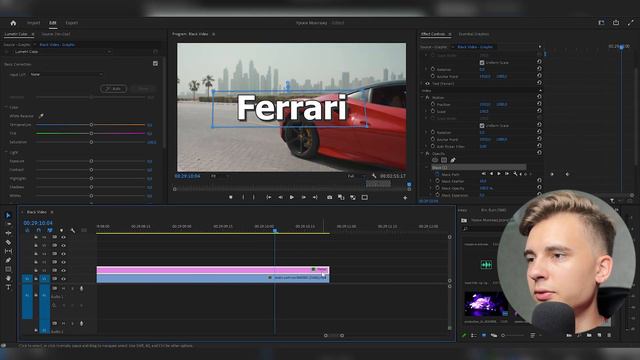Select the Selection tool in Tools panel

tap(8, 215)
